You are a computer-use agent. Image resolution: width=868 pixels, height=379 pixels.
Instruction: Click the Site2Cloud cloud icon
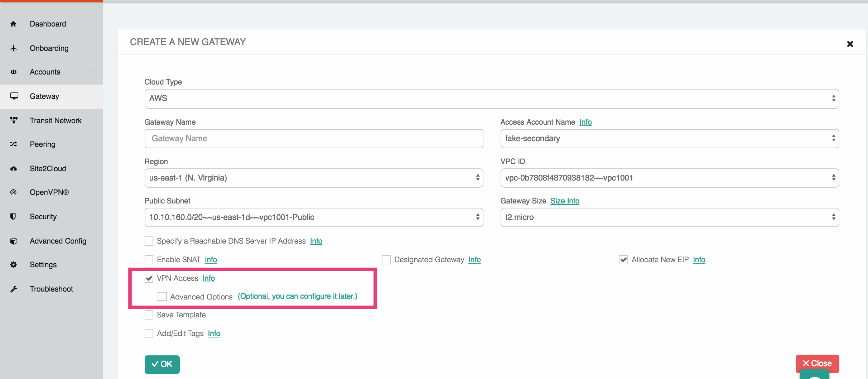pos(14,169)
